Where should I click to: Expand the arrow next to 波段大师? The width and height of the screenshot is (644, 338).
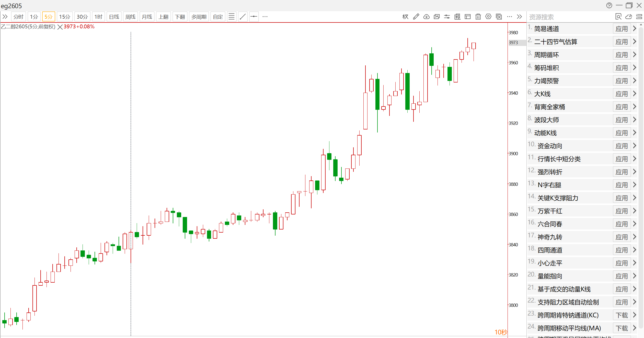(x=635, y=120)
